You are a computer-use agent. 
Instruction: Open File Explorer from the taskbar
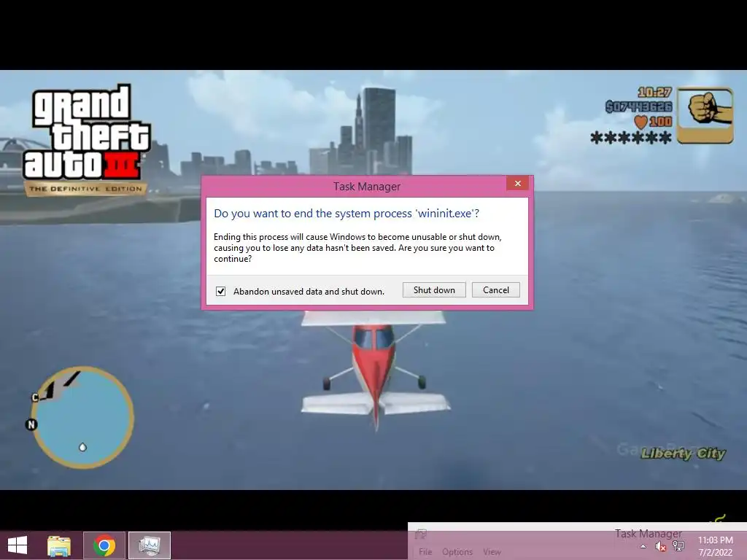(x=59, y=545)
